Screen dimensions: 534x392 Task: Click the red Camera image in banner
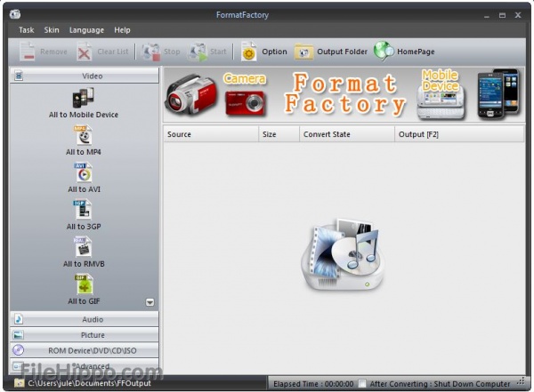(x=245, y=103)
